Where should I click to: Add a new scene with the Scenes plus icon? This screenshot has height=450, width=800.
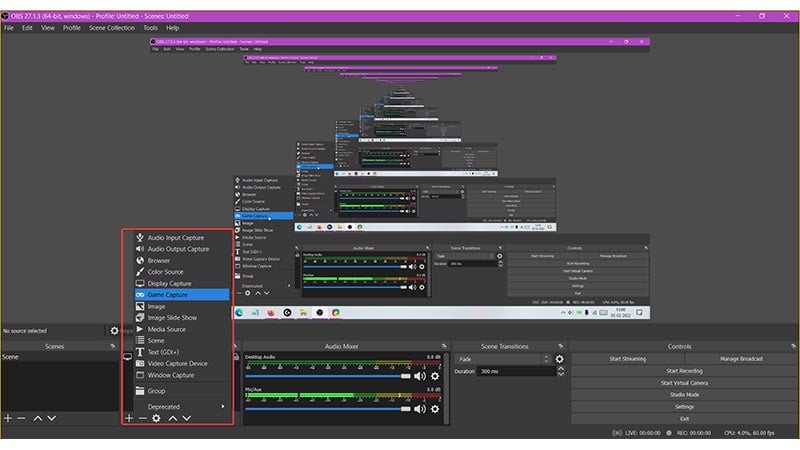tap(8, 418)
